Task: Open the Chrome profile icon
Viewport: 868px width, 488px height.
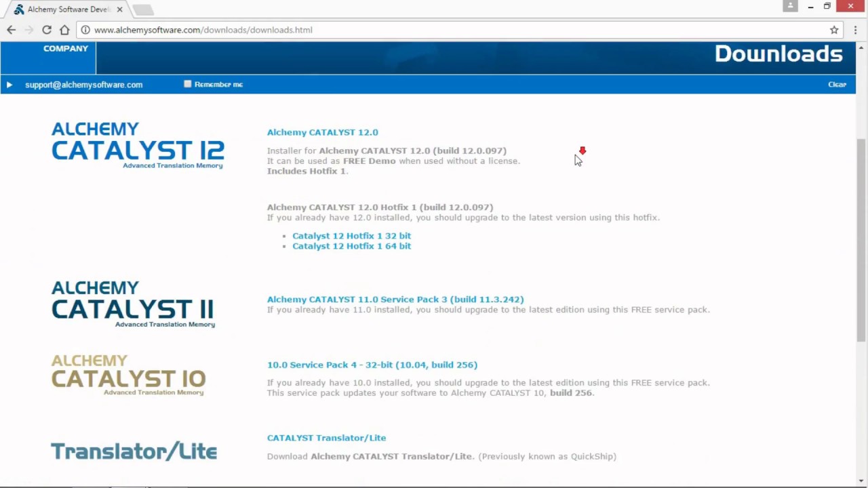Action: click(790, 6)
